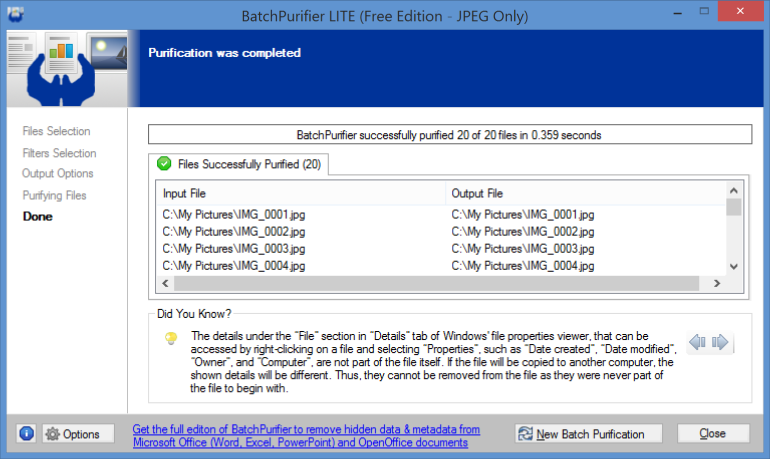The width and height of the screenshot is (770, 459).
Task: Click the vertical scrollbar thumb
Action: (x=734, y=207)
